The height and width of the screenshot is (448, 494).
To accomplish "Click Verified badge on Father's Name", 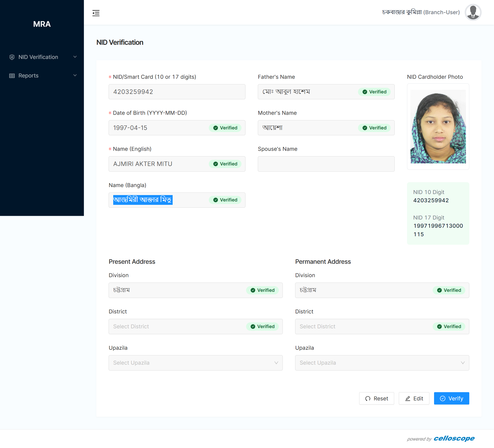I will 374,92.
